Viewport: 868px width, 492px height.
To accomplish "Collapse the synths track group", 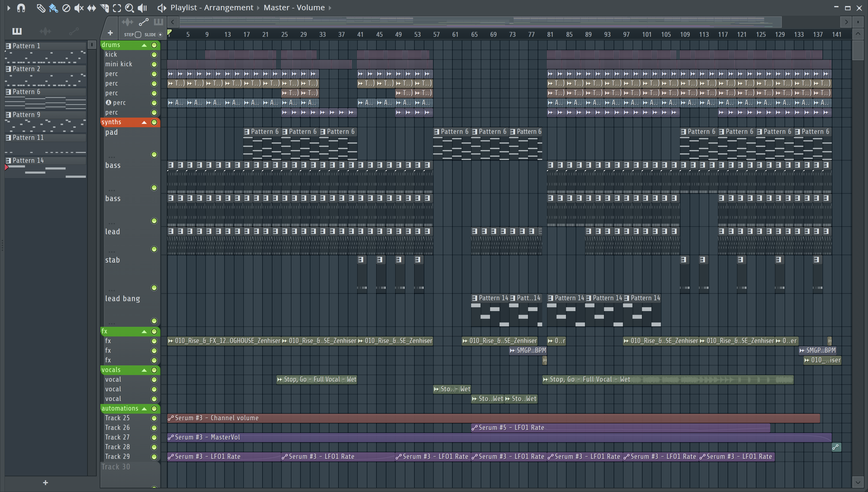I will point(144,122).
